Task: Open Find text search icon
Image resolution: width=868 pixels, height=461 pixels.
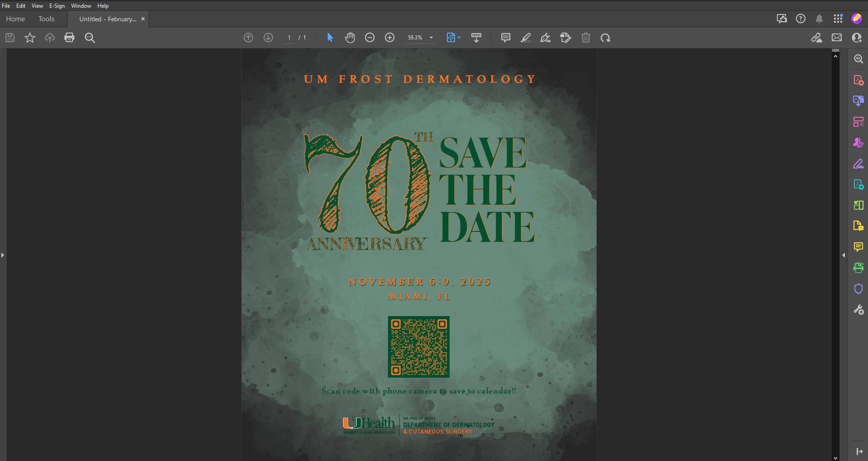Action: pyautogui.click(x=90, y=38)
